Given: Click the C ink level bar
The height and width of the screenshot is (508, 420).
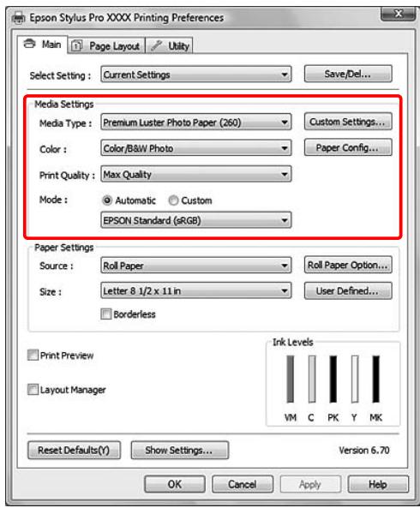Looking at the screenshot, I should (312, 379).
